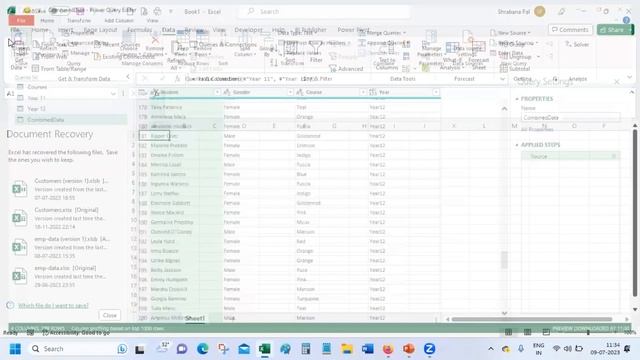Click the Comments button
Image resolution: width=640 pixels, height=360 pixels.
tap(570, 29)
